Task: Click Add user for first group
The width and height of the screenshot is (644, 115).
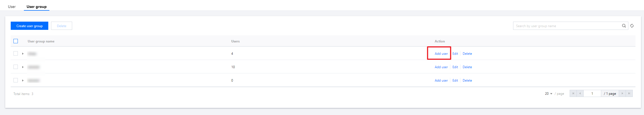Action: (x=441, y=54)
